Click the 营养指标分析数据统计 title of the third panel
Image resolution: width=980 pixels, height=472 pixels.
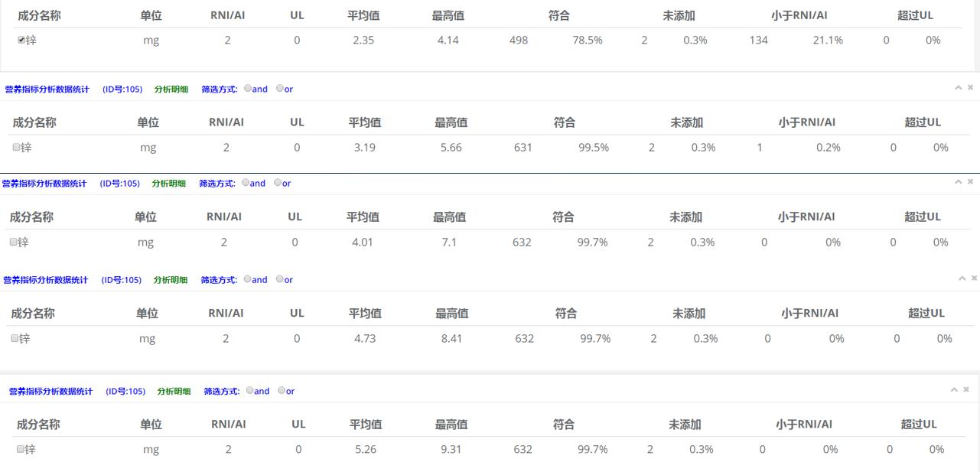(x=47, y=279)
